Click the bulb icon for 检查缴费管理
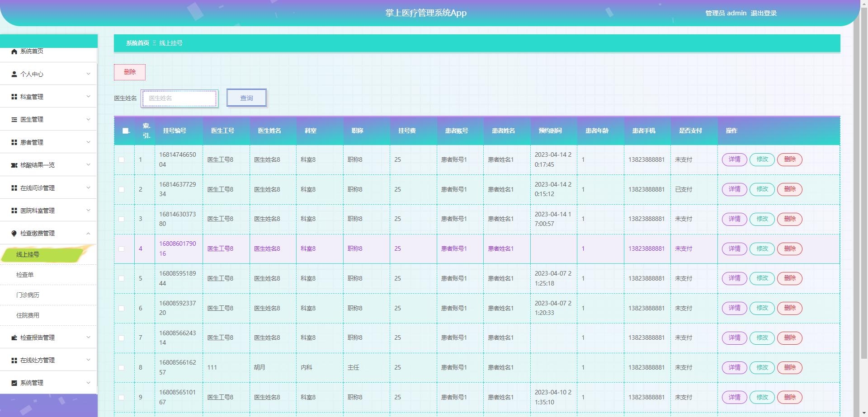Screen dimensions: 868x417 pyautogui.click(x=14, y=234)
